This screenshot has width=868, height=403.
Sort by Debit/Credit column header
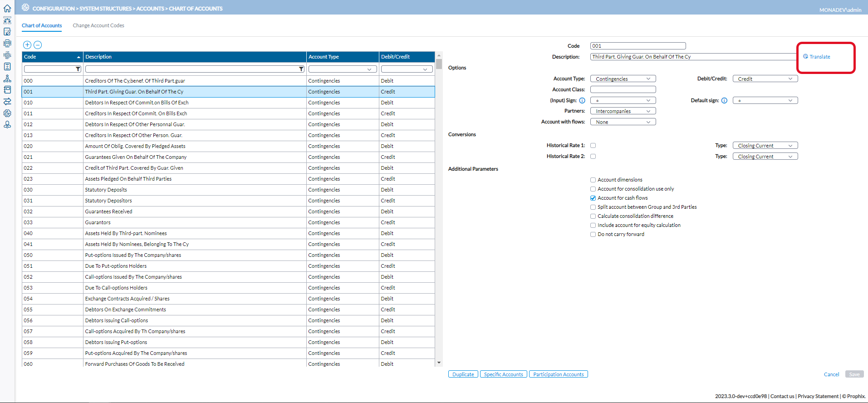[x=407, y=57]
